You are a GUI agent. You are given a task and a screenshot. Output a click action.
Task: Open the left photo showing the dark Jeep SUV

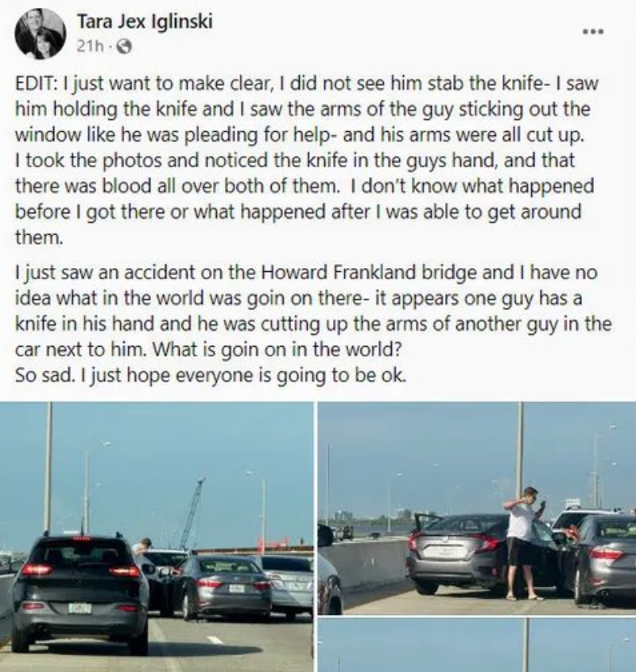(x=157, y=537)
